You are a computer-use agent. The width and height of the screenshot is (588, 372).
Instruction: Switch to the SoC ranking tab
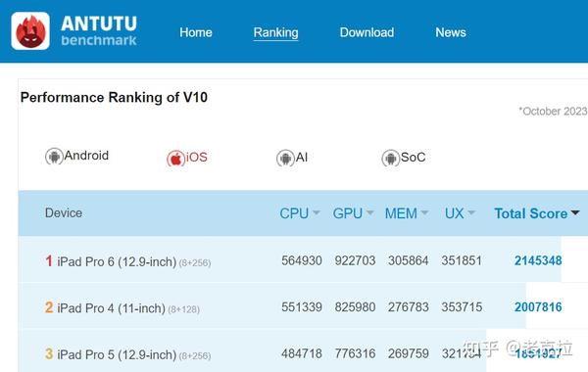(x=404, y=158)
